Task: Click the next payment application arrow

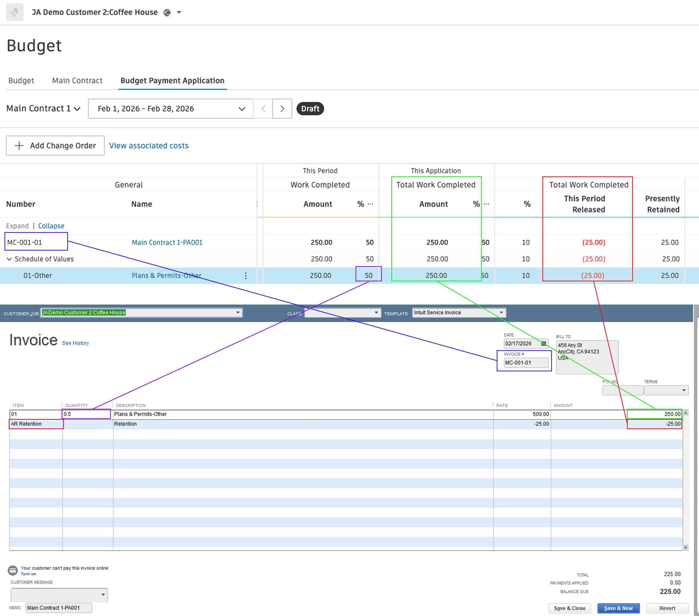Action: (282, 109)
